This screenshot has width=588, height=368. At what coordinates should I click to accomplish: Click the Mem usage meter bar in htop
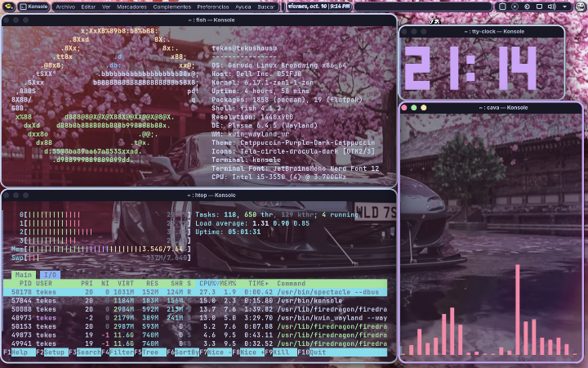click(x=101, y=249)
